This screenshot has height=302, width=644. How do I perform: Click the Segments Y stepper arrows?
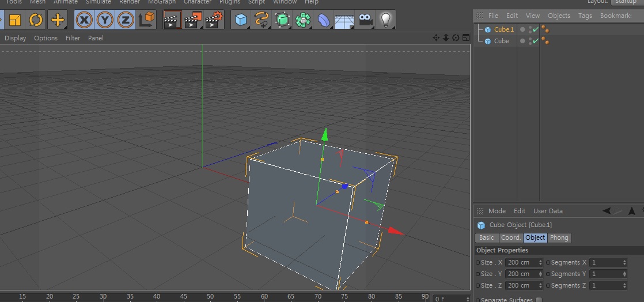click(x=624, y=274)
